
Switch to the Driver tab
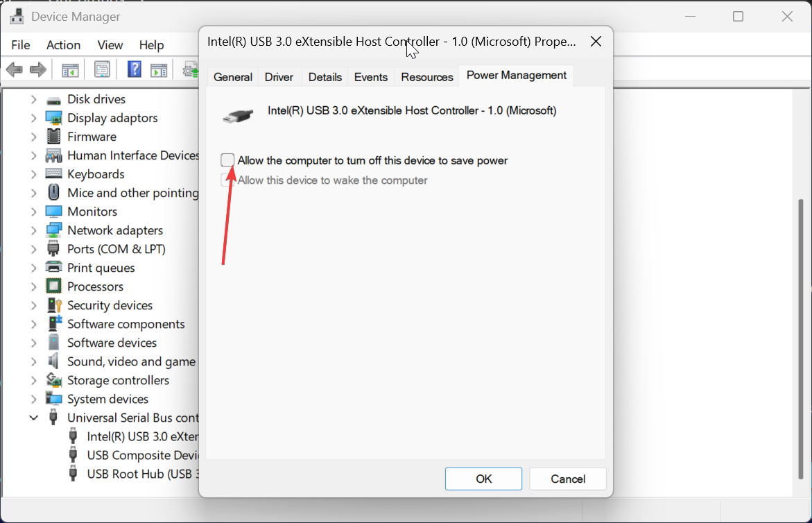tap(279, 77)
